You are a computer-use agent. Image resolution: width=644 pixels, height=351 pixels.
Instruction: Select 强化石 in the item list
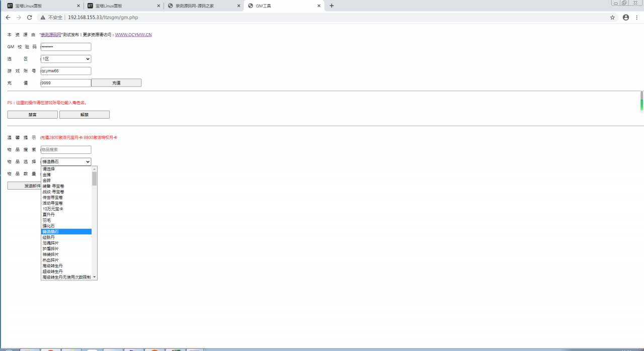coord(49,226)
